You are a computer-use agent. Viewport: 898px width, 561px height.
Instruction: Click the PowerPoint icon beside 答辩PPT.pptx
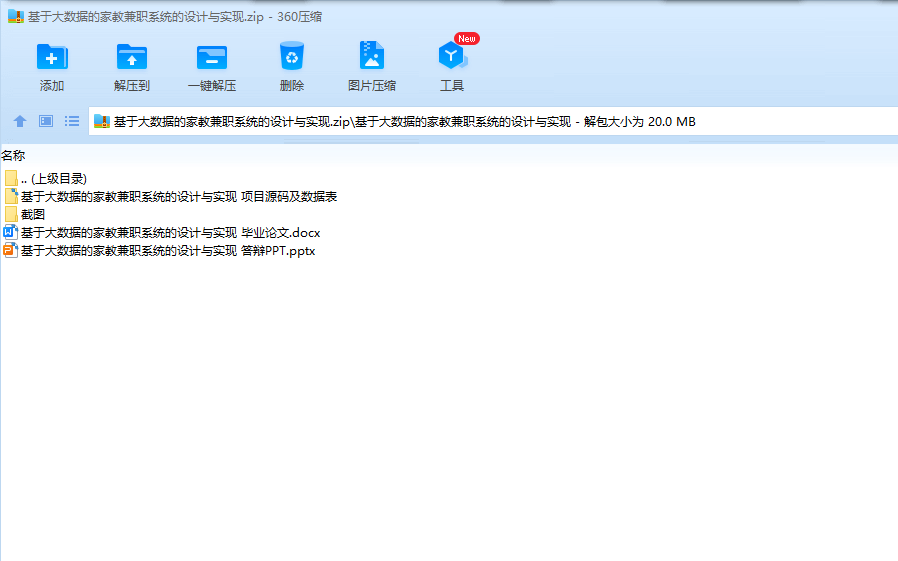pyautogui.click(x=10, y=251)
